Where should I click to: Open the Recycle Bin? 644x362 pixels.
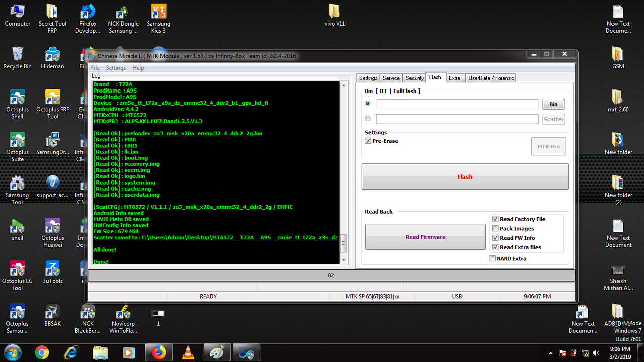tap(18, 58)
